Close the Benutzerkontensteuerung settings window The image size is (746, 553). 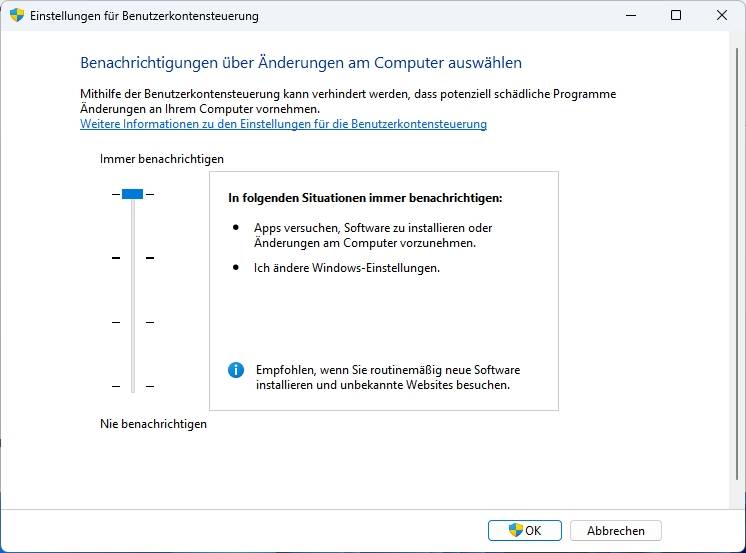pos(722,15)
